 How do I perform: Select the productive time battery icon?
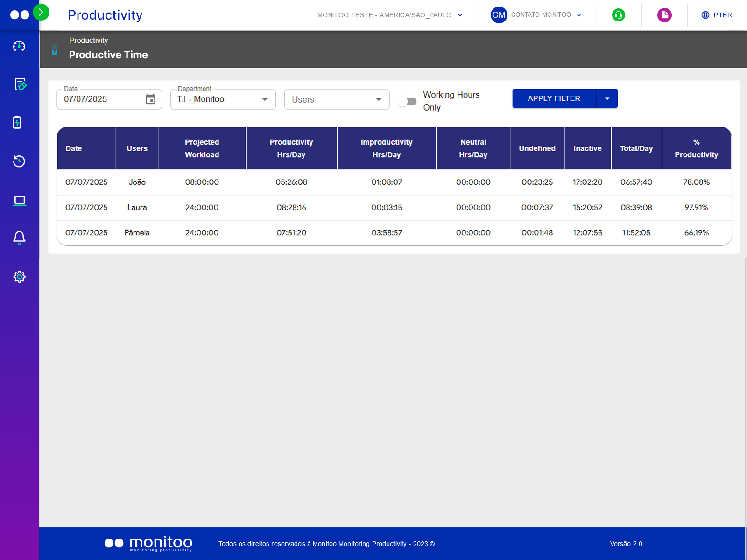(19, 122)
